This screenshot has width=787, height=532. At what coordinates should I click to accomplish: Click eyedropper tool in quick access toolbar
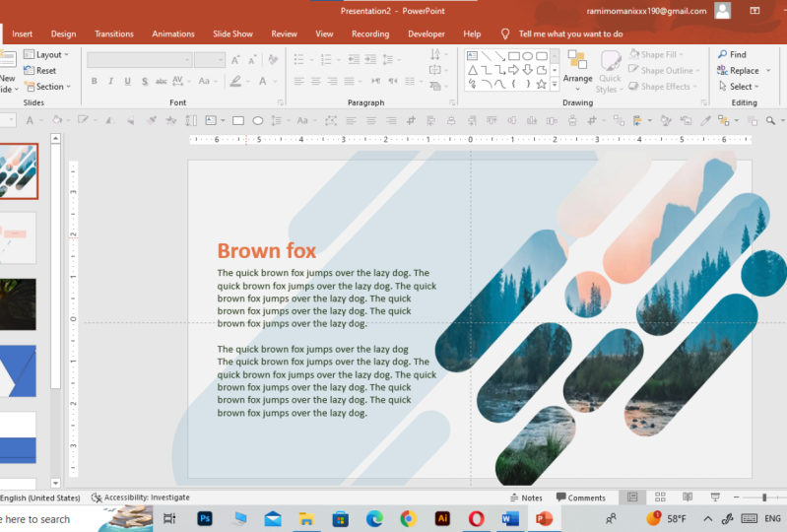coord(705,120)
